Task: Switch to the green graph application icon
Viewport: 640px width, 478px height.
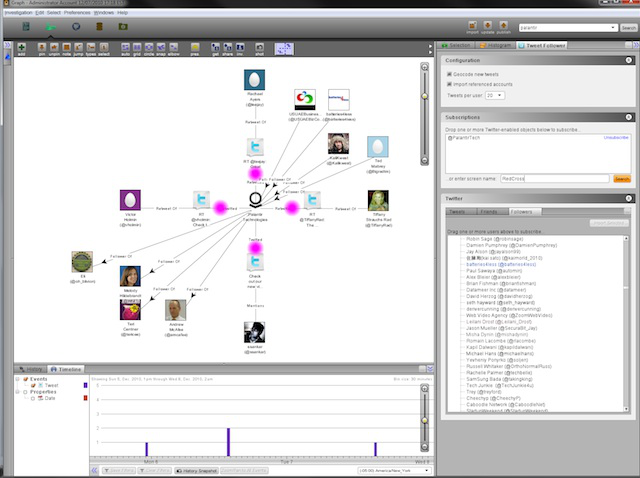Action: click(51, 27)
